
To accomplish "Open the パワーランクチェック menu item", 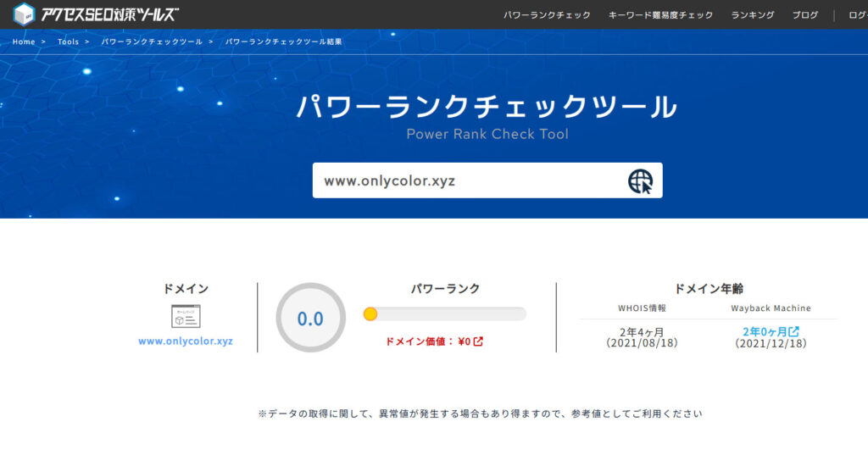I will click(547, 15).
